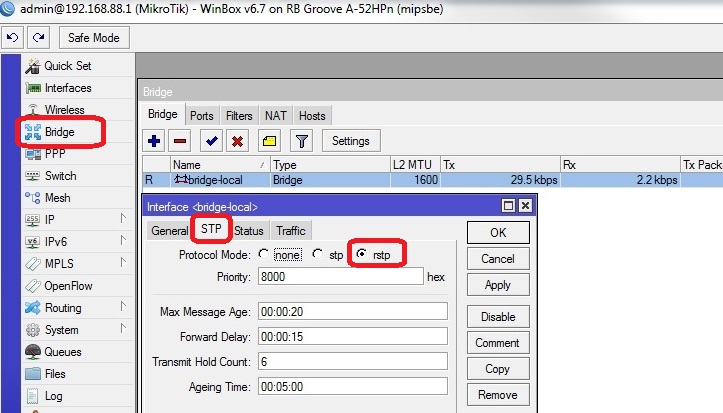Open Switch menu icon
This screenshot has height=413, width=723.
(x=33, y=176)
